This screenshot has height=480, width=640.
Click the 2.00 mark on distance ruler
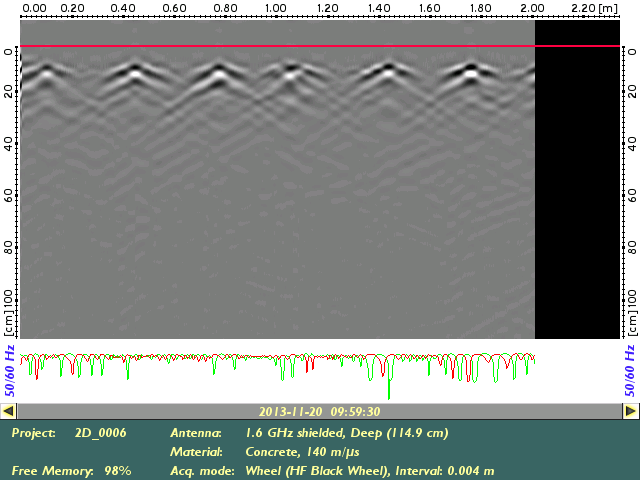point(532,8)
